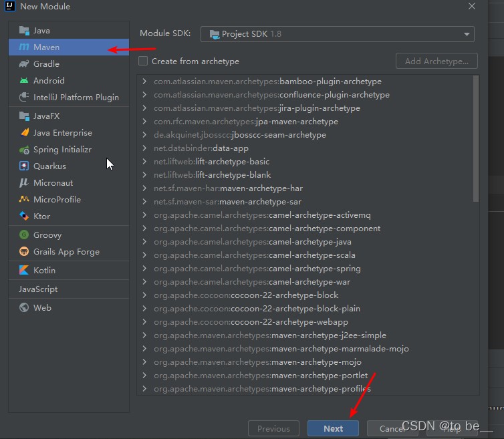Click the Spring Initializr icon
Image resolution: width=504 pixels, height=439 pixels.
24,150
